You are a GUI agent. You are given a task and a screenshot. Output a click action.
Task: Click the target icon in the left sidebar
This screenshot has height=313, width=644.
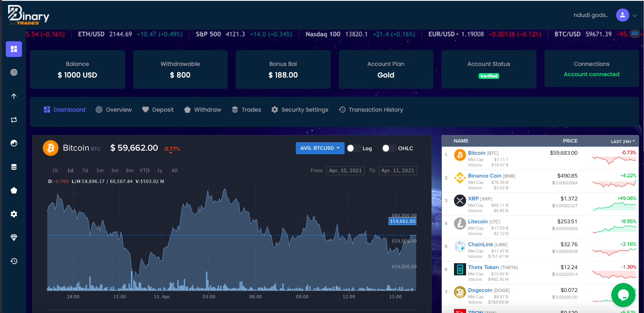click(14, 72)
